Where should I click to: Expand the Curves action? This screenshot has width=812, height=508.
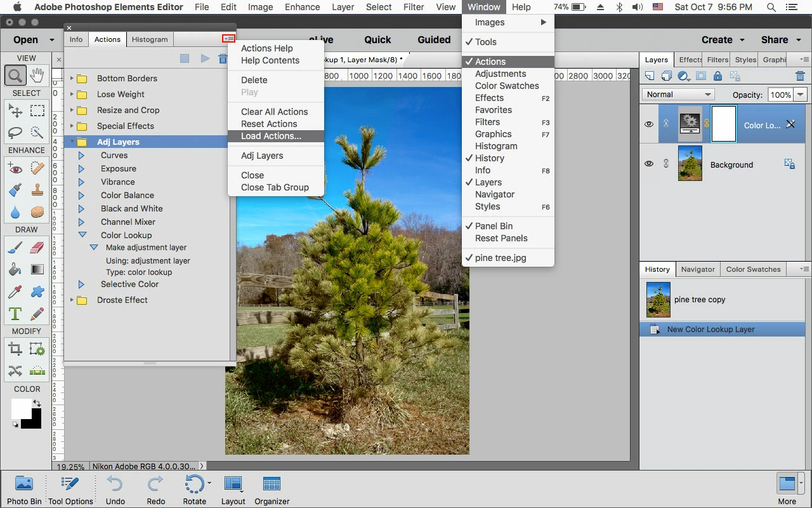click(81, 156)
